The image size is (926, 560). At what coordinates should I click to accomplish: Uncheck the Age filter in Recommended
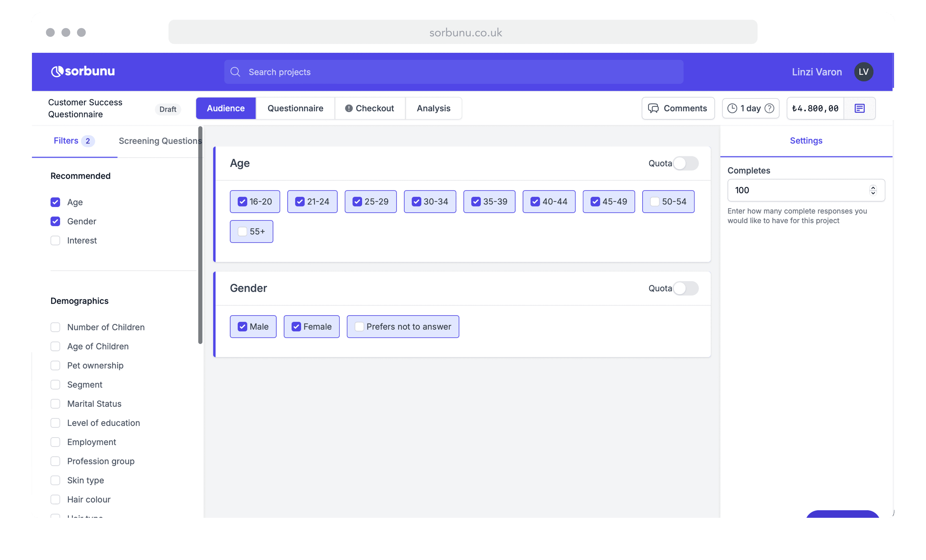coord(55,202)
